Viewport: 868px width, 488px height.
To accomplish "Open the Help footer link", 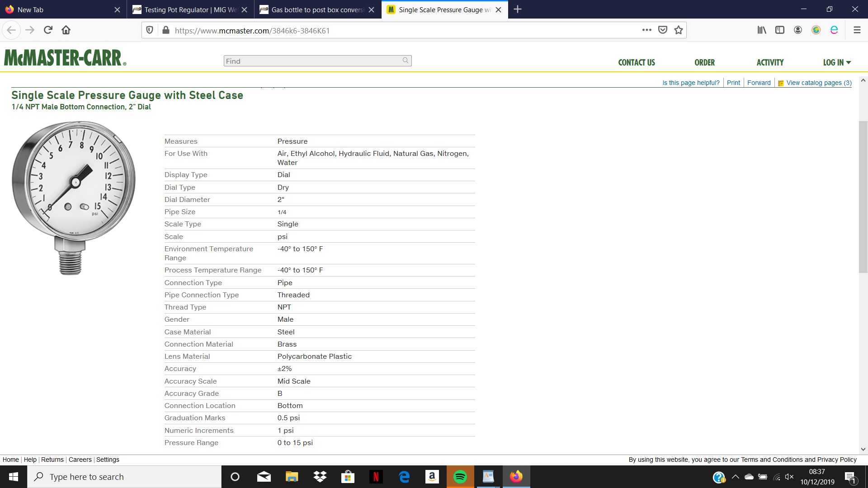I will [x=30, y=460].
